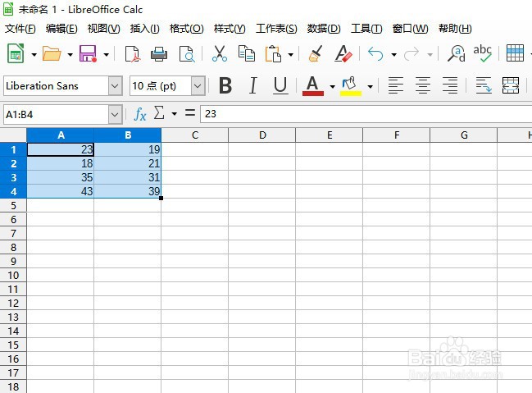532x393 pixels.
Task: Open the 编辑(E) menu
Action: (61, 29)
